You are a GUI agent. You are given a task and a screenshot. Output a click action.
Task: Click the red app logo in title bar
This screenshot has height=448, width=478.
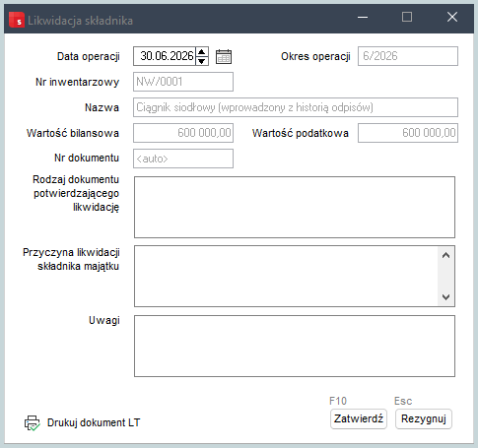point(17,21)
